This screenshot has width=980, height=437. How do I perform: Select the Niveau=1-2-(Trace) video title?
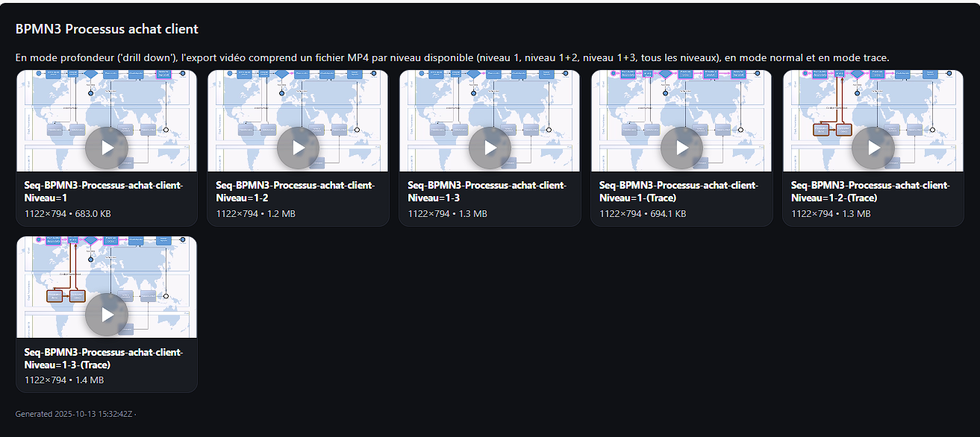point(870,192)
